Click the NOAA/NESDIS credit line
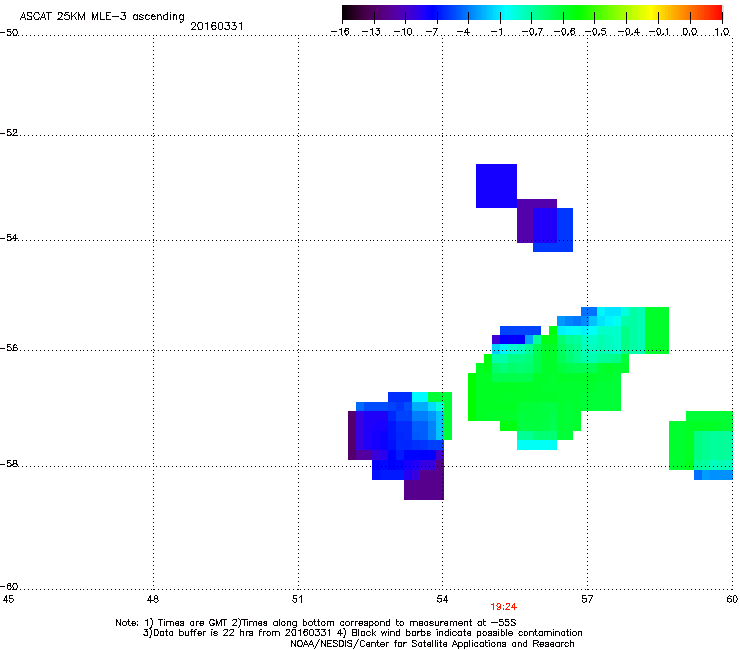 pos(432,643)
